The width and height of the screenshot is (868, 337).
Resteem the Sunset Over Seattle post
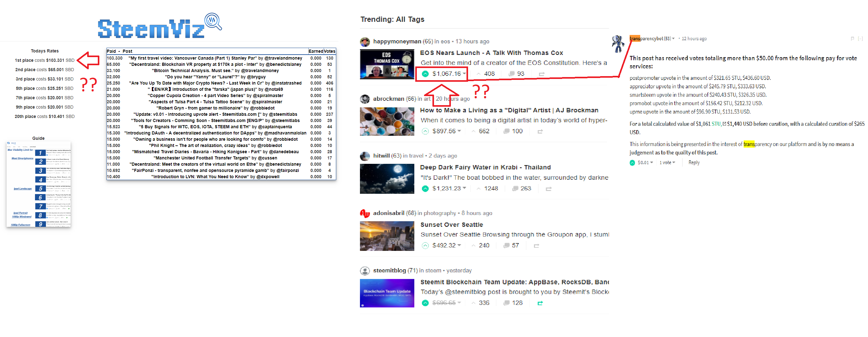(x=537, y=246)
